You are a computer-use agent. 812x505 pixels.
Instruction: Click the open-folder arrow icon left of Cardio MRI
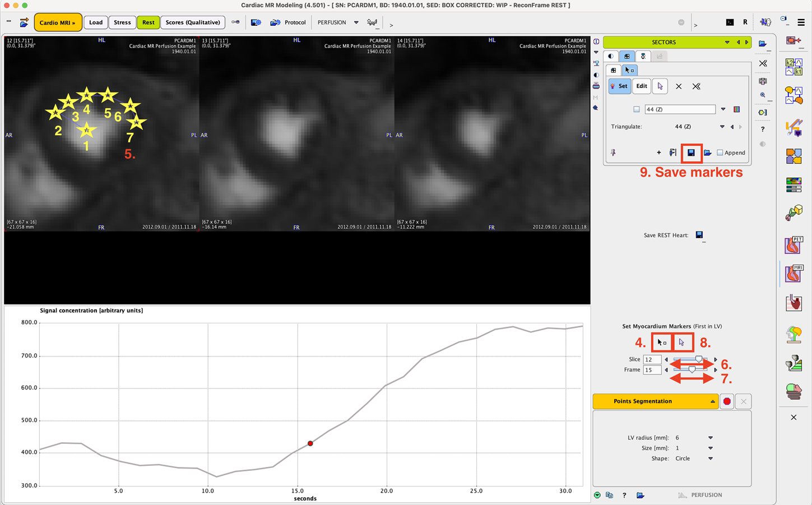[24, 22]
